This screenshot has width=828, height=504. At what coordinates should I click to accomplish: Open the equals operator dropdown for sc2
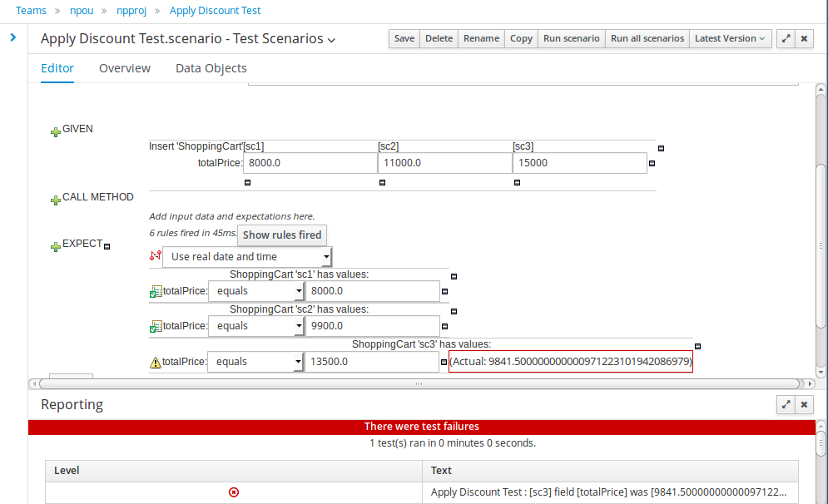pyautogui.click(x=256, y=326)
